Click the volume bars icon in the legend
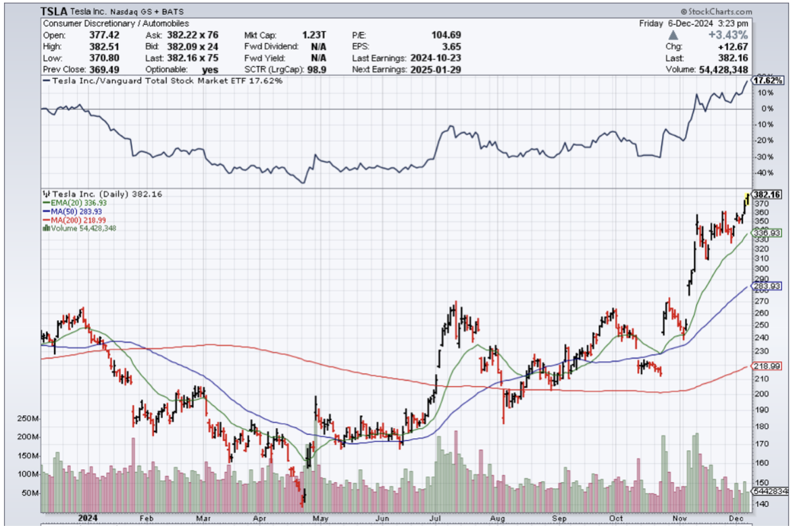This screenshot has height=532, width=793. click(x=45, y=228)
